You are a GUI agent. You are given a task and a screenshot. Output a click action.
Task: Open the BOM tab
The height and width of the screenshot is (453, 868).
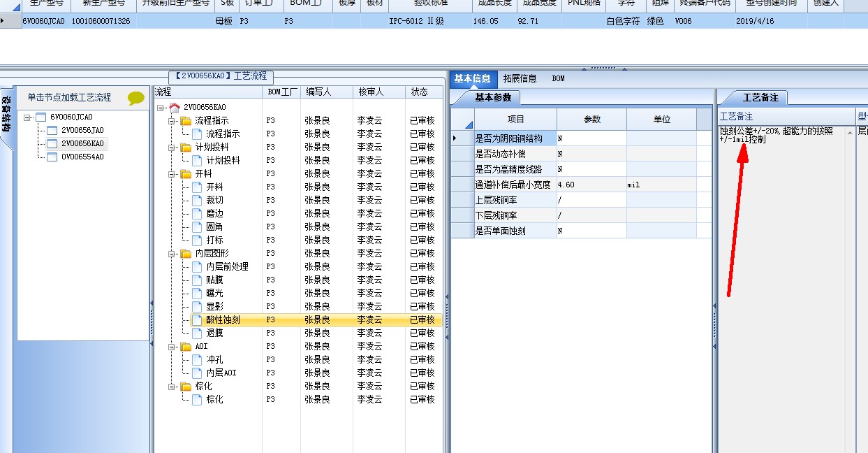click(x=558, y=79)
